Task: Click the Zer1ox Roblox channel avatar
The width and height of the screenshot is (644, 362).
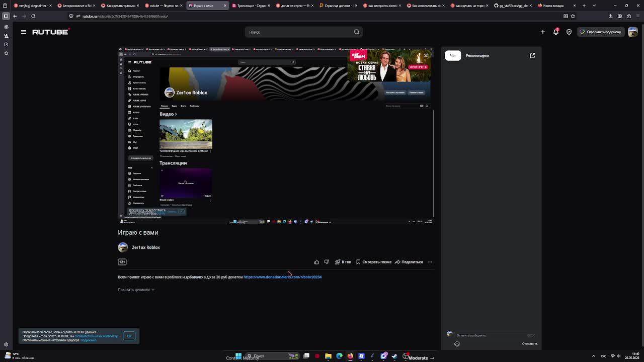Action: (x=123, y=247)
